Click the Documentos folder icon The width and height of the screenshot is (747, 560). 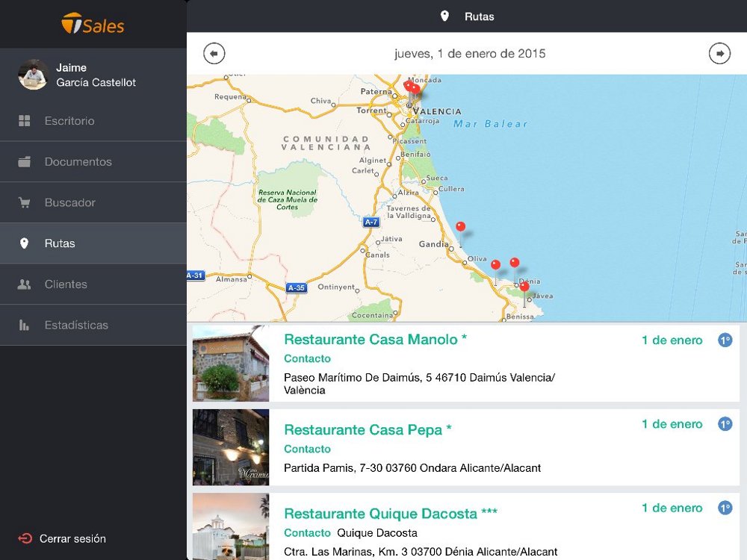[25, 162]
